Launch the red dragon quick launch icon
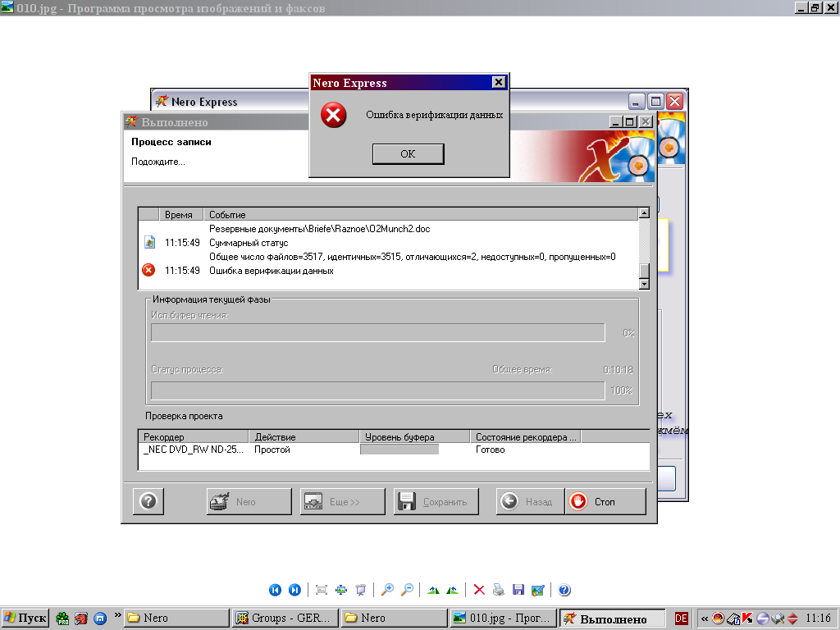 [x=81, y=619]
